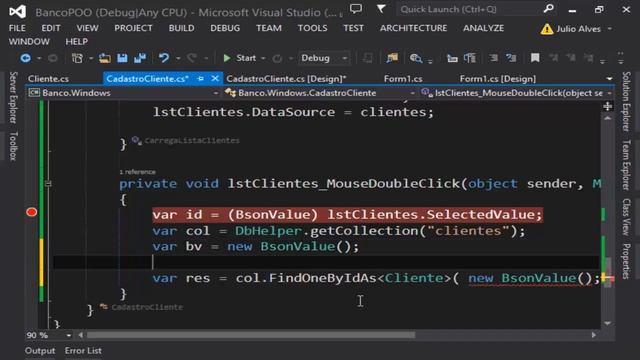
Task: Switch to the Cliente.cs tab
Action: click(49, 79)
